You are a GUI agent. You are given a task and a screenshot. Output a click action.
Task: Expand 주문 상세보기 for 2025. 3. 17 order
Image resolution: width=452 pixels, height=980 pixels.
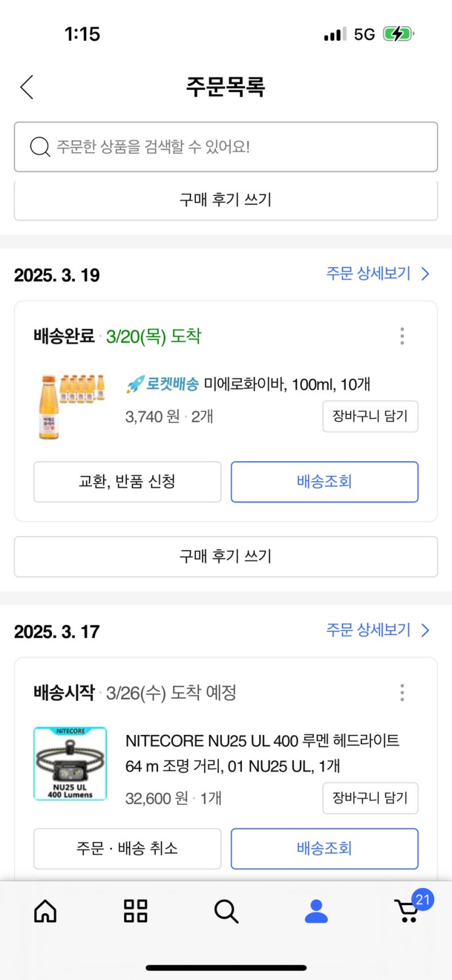(x=377, y=630)
